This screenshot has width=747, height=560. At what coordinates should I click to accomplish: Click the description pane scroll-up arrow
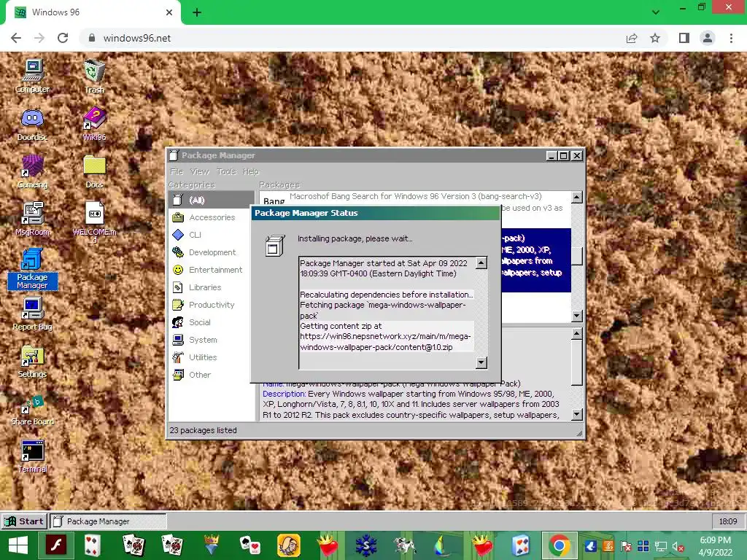click(577, 333)
